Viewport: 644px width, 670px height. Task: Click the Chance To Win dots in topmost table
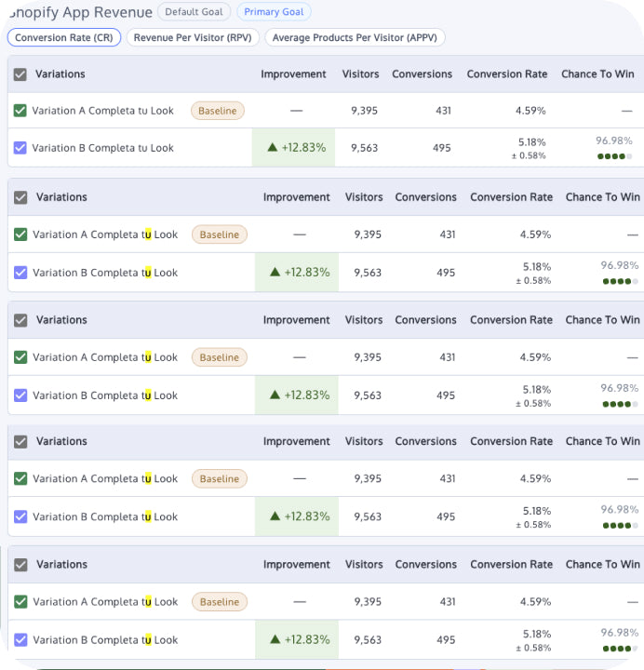coord(613,156)
